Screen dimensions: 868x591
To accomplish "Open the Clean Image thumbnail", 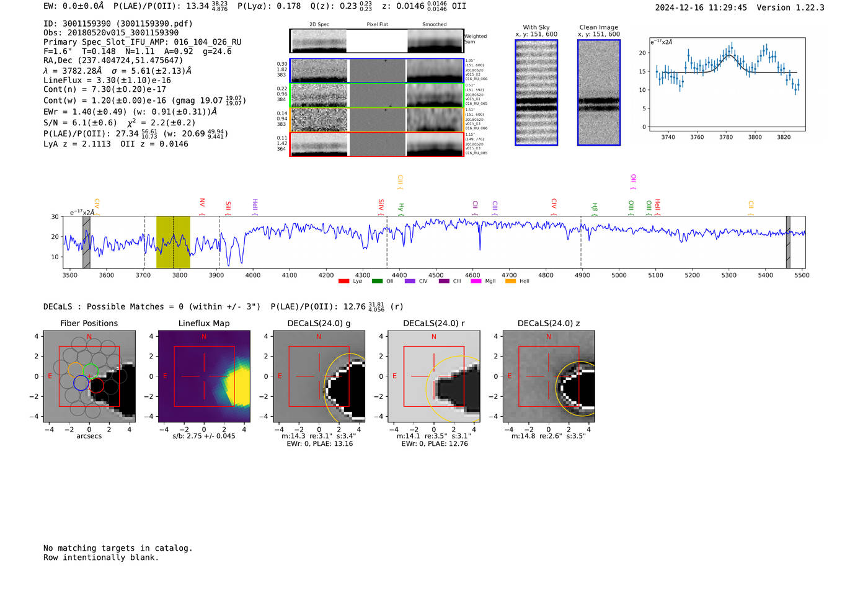I will [x=599, y=92].
